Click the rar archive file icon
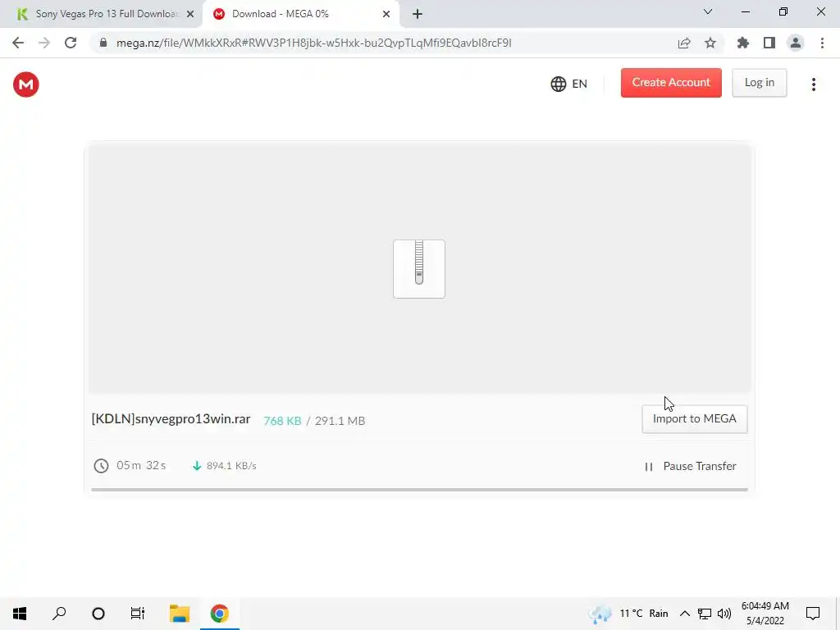840x630 pixels. [x=419, y=269]
